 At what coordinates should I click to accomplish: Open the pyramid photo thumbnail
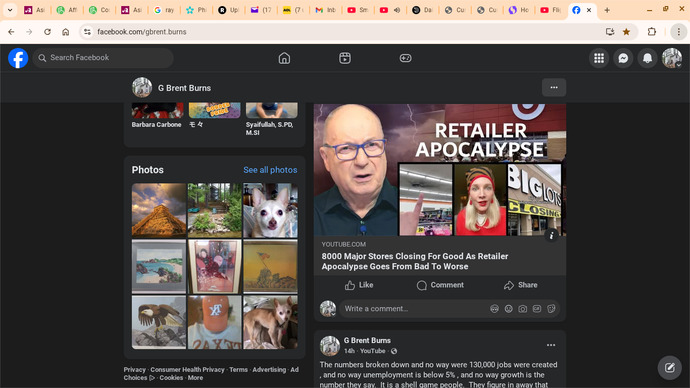159,210
